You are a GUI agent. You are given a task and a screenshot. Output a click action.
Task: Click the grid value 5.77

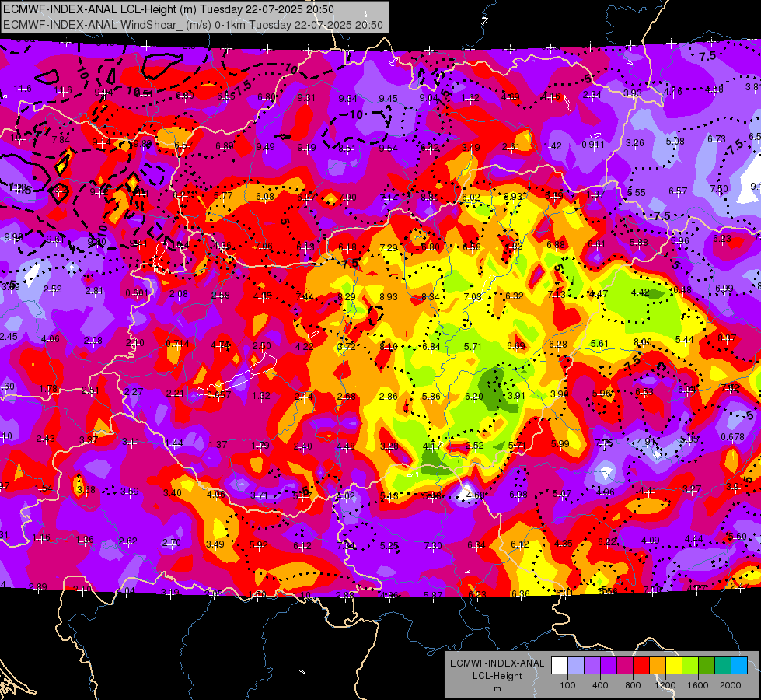tap(223, 196)
